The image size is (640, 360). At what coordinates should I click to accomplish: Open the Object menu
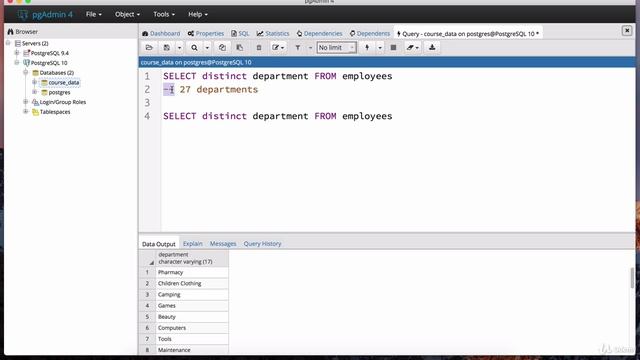(x=127, y=14)
